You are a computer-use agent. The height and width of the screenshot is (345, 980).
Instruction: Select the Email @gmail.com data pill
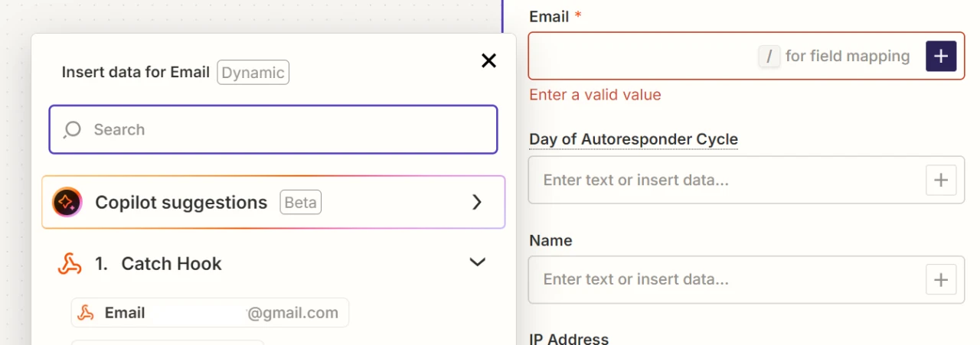point(211,313)
